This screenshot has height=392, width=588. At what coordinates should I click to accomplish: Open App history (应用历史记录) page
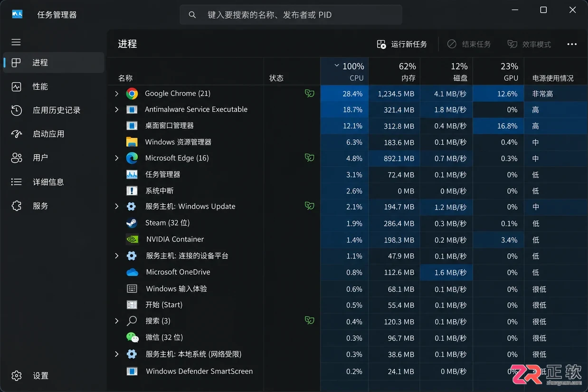tap(54, 110)
